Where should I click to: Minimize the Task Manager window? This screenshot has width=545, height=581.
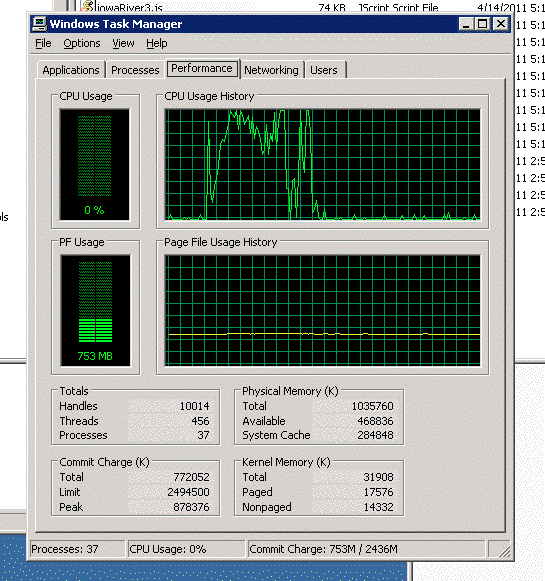(x=466, y=24)
